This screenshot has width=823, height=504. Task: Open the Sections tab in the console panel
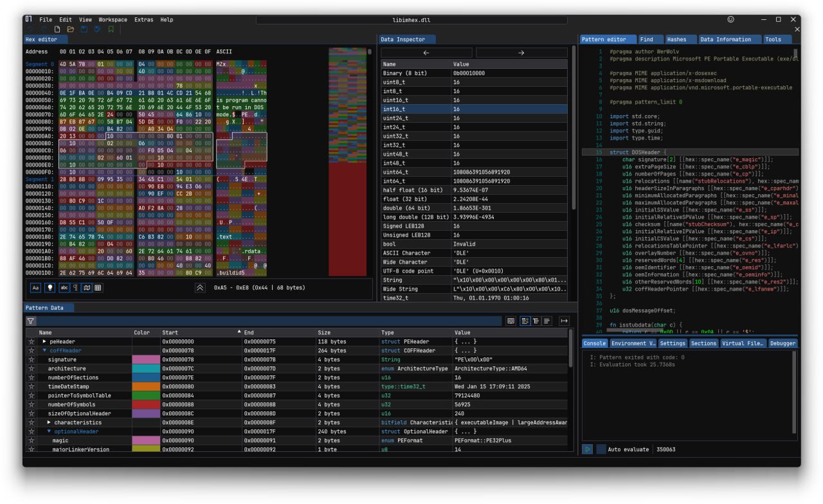[x=703, y=343]
